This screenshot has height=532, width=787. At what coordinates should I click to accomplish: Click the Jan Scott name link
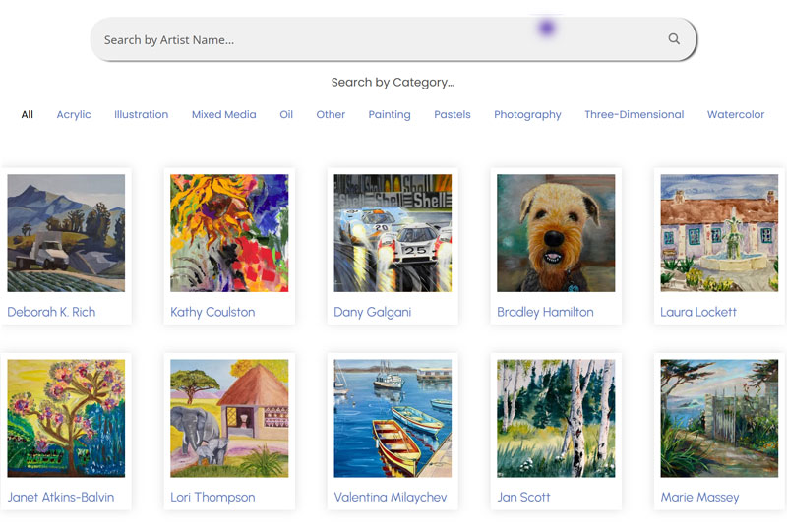(523, 497)
